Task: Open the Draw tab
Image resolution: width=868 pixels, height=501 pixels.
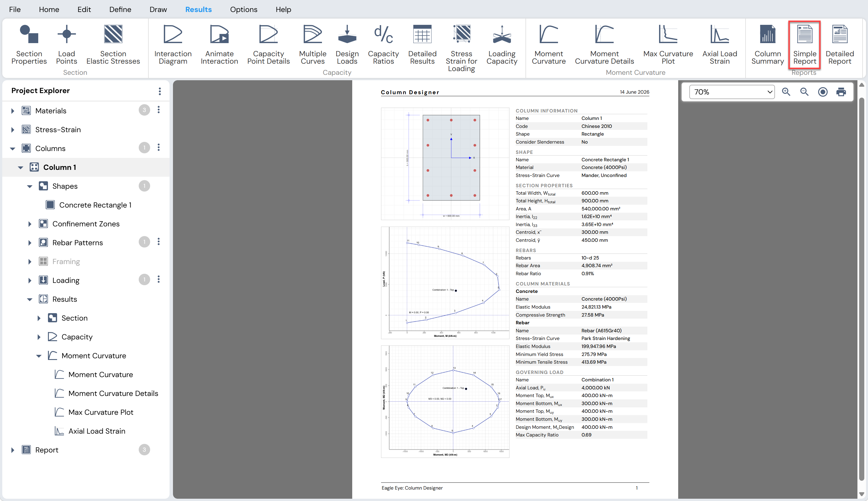Action: 158,9
